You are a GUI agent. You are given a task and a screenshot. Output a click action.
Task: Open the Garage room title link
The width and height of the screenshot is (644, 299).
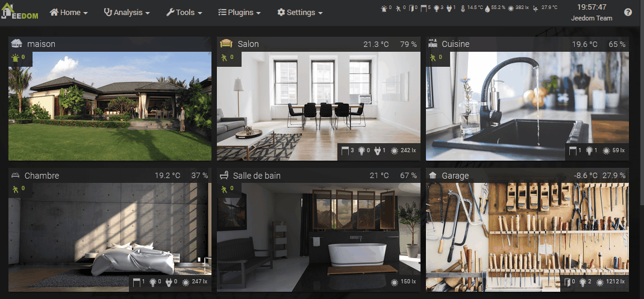tap(455, 176)
